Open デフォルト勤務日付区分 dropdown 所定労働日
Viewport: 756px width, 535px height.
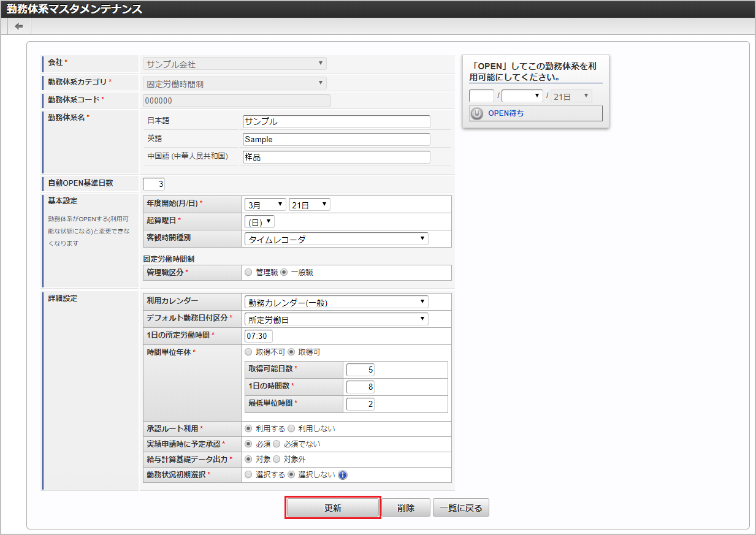point(336,319)
